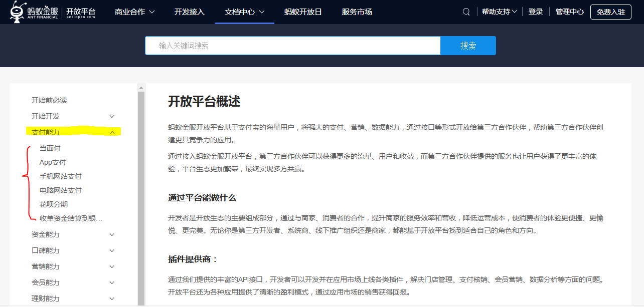Click the 通过平台能做什么 subheading
Screen dimensions: 644x307
pyautogui.click(x=202, y=198)
